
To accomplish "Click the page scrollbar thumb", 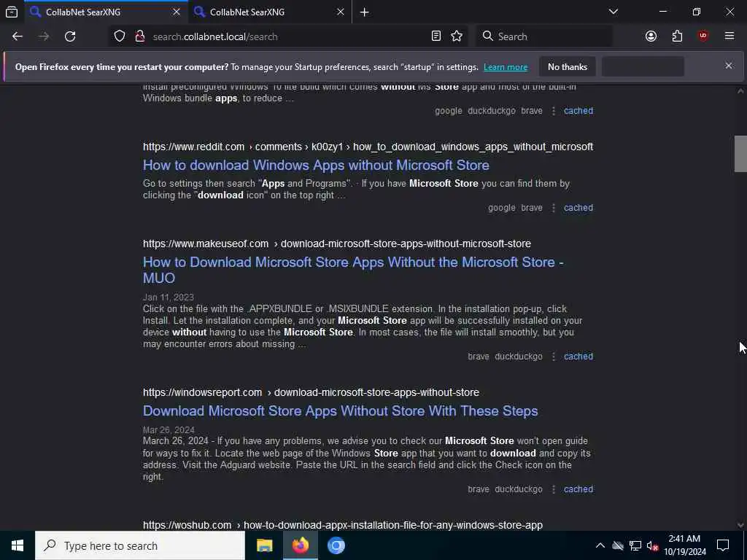I will [x=740, y=154].
